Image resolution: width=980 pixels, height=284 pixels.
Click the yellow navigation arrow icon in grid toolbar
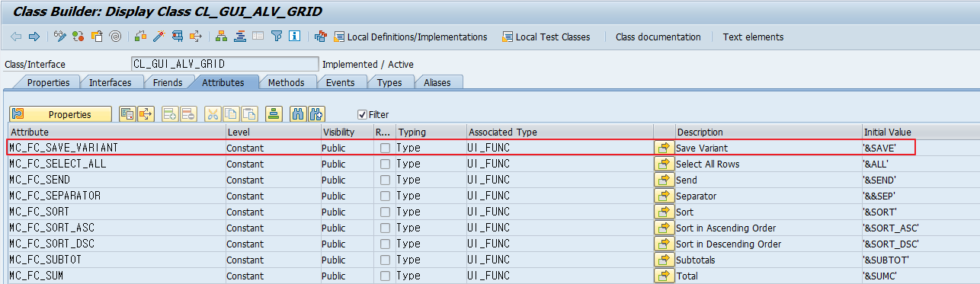point(146,114)
